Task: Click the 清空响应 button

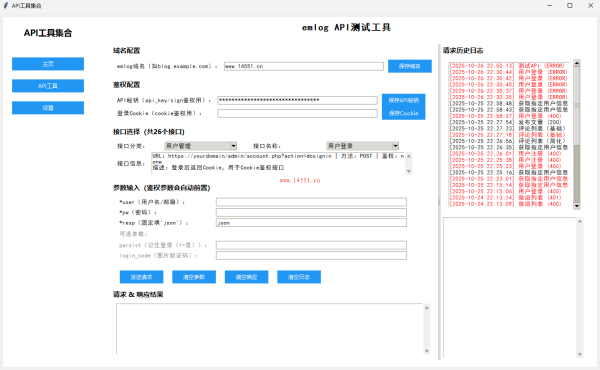Action: coord(246,277)
